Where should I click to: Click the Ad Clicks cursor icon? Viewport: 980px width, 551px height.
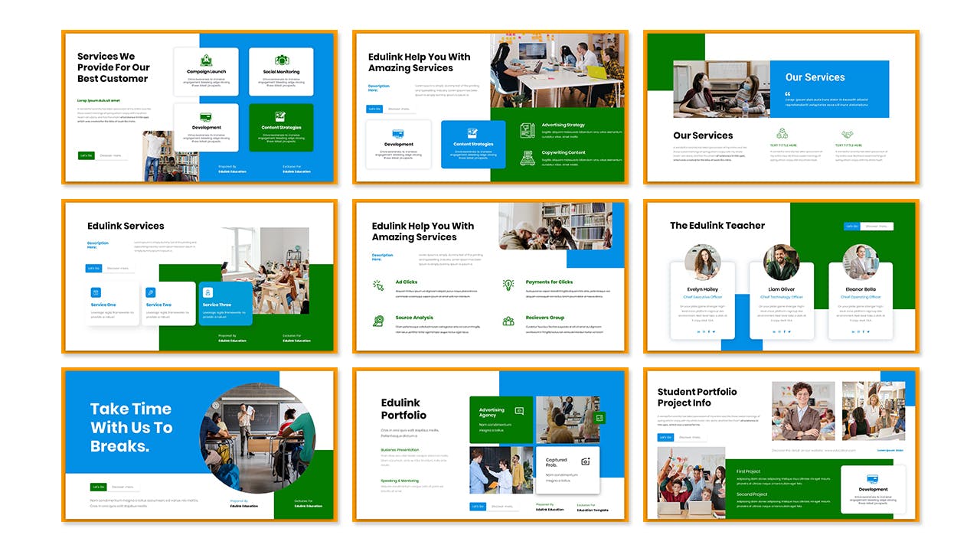tap(378, 285)
